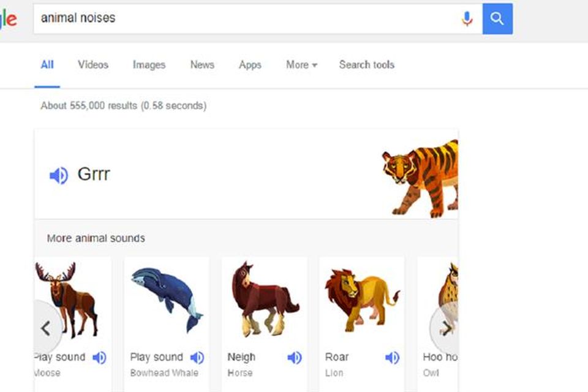Open the Videos search tab
This screenshot has width=588, height=392.
coord(92,65)
